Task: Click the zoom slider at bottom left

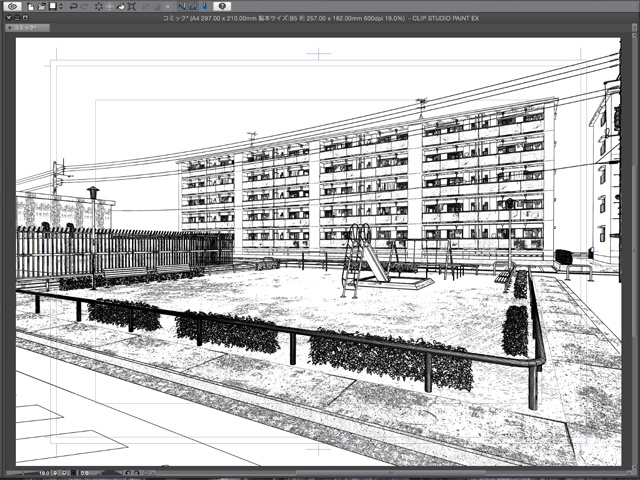Action: pos(22,473)
